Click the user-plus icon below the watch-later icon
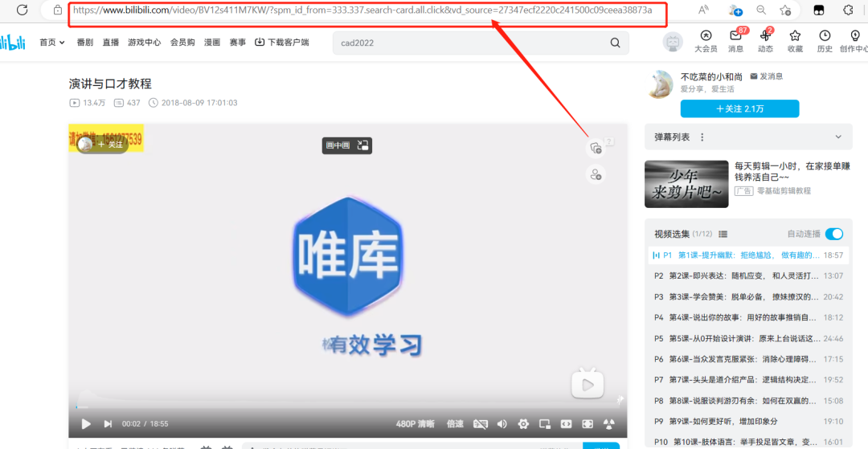The width and height of the screenshot is (868, 449). coord(596,175)
